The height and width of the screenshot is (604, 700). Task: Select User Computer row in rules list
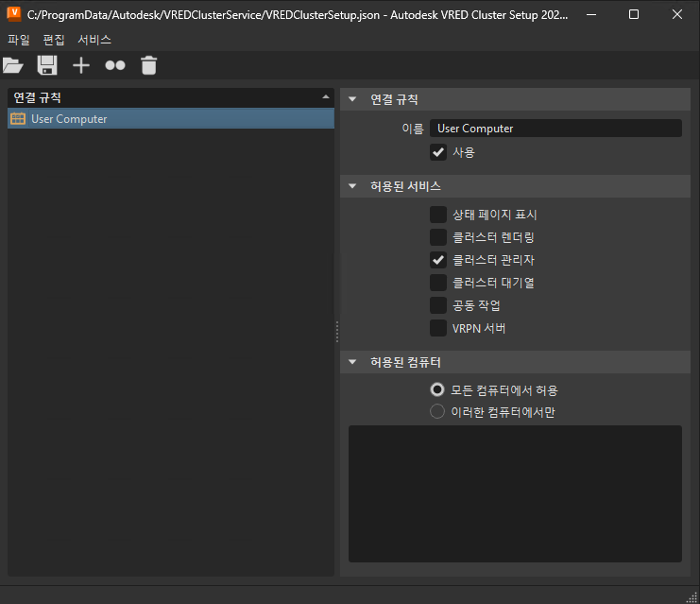tap(171, 118)
